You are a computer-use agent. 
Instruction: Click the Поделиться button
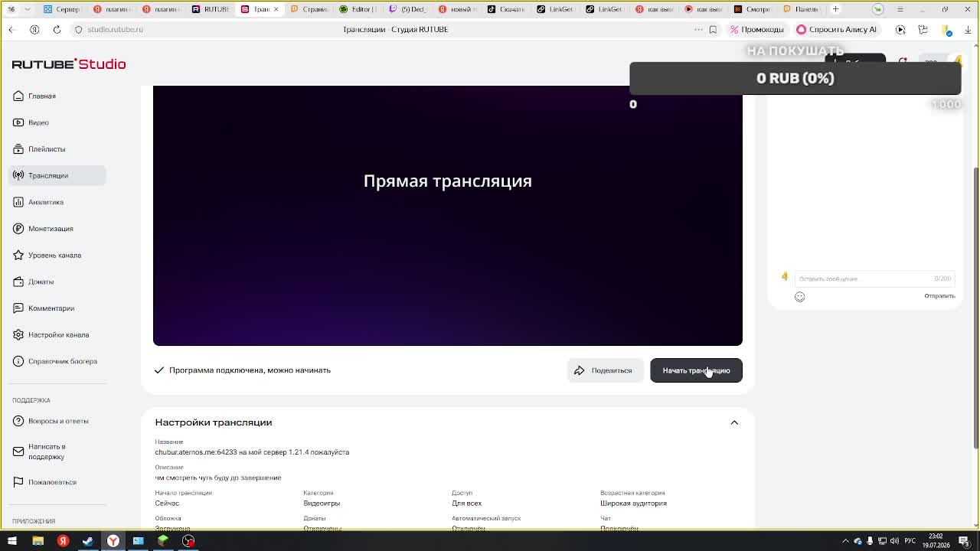[605, 370]
